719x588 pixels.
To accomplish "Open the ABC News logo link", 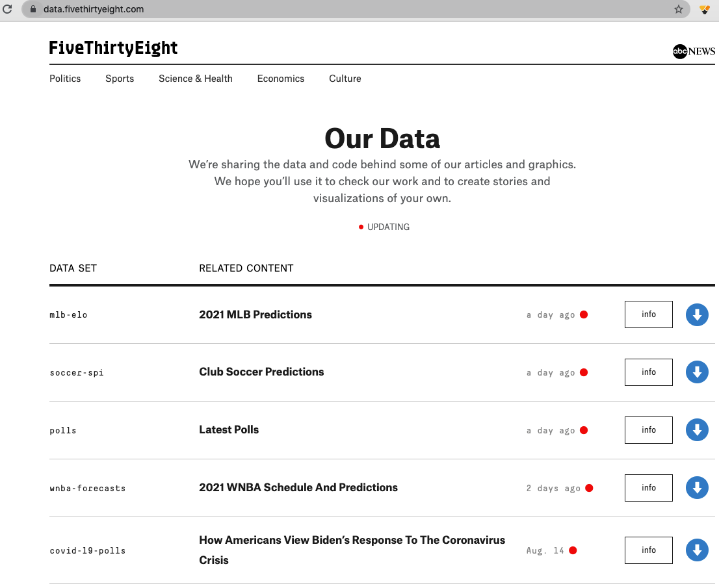I will click(x=694, y=51).
